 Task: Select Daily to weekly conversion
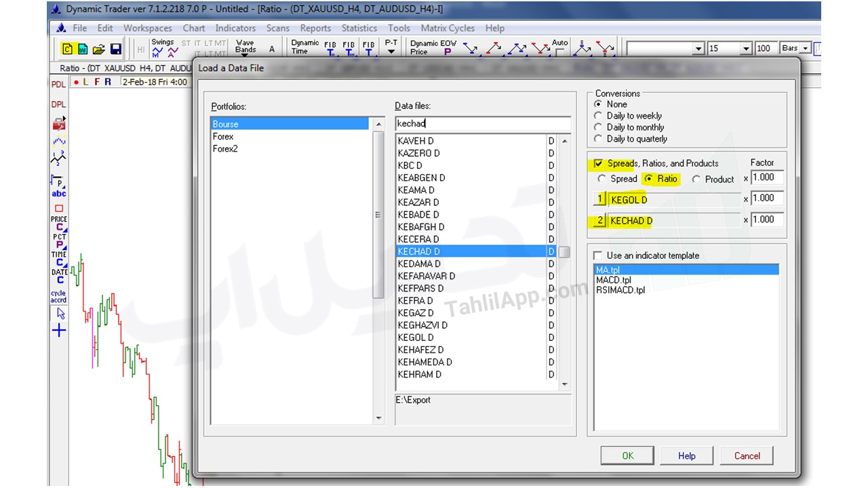pos(597,116)
